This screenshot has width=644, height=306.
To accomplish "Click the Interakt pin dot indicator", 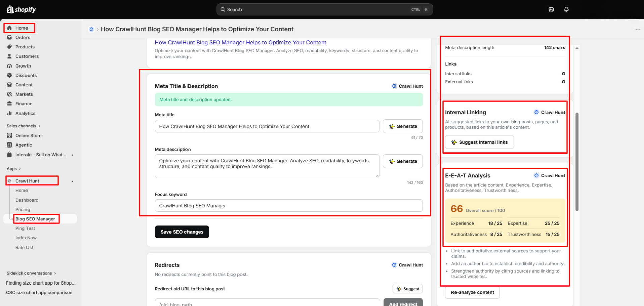I will 72,155.
